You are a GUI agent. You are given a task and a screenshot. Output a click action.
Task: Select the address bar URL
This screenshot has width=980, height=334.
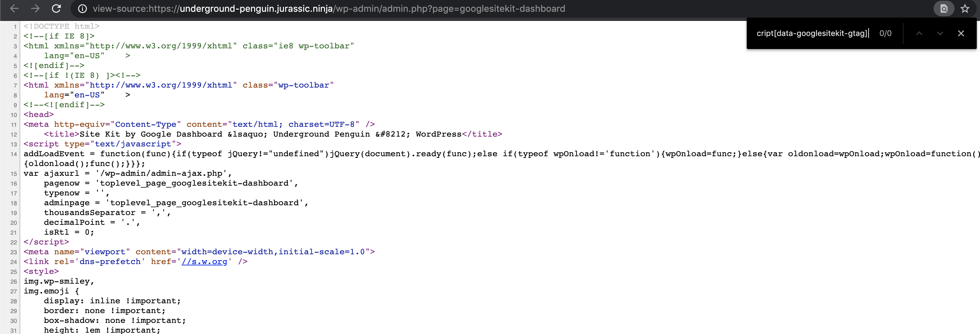[329, 9]
